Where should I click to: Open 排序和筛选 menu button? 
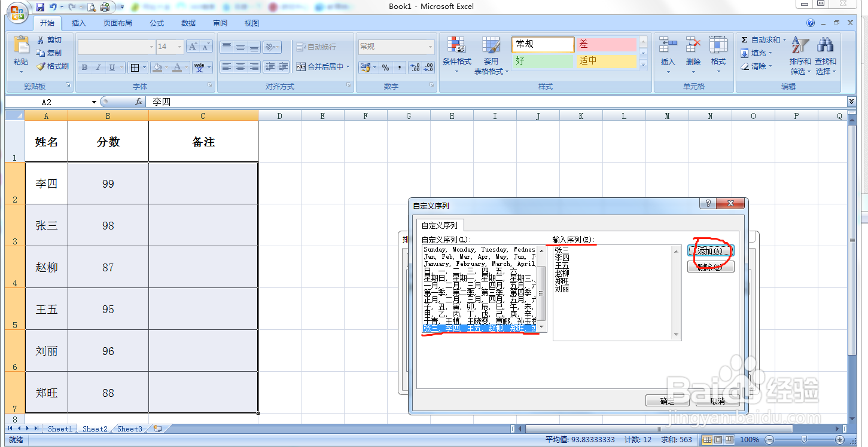tap(800, 56)
